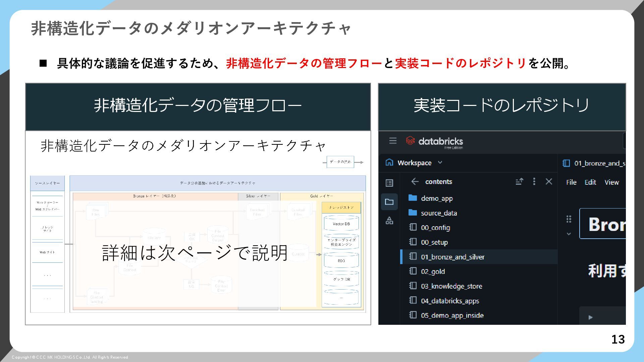Open the three-dot kebab menu in contents panel
644x362 pixels.
(x=534, y=182)
